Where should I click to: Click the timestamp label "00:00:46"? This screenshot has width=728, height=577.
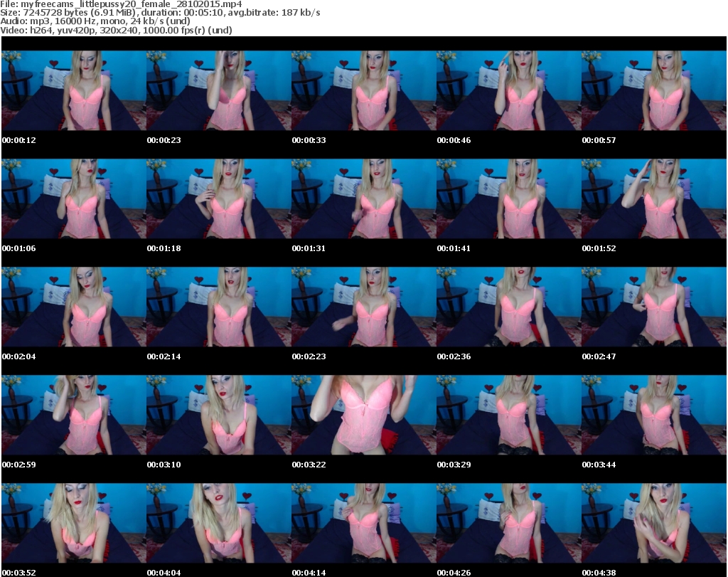click(x=454, y=140)
